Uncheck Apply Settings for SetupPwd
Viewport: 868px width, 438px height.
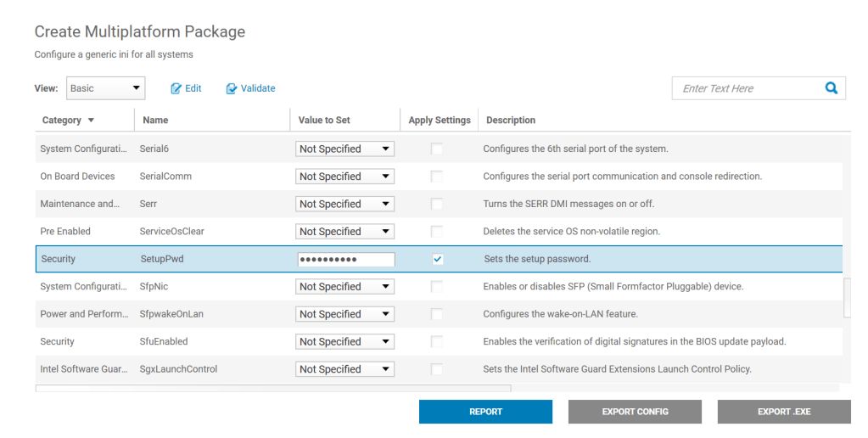click(x=437, y=259)
